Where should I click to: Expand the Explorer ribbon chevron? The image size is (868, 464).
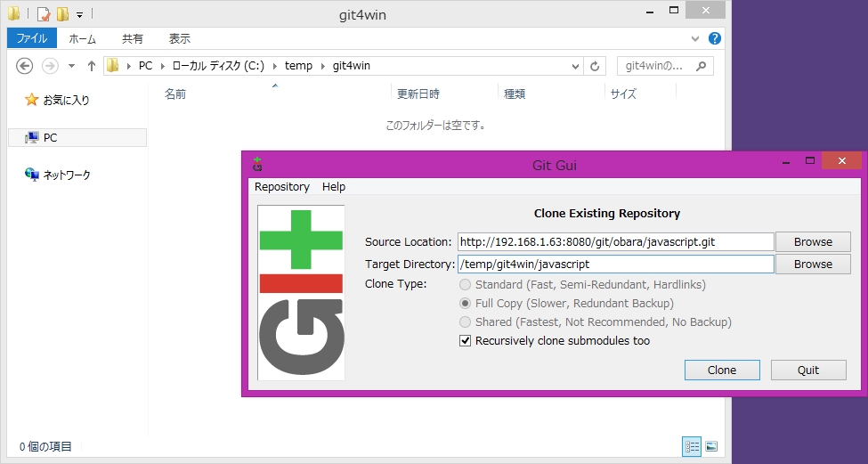pyautogui.click(x=695, y=38)
